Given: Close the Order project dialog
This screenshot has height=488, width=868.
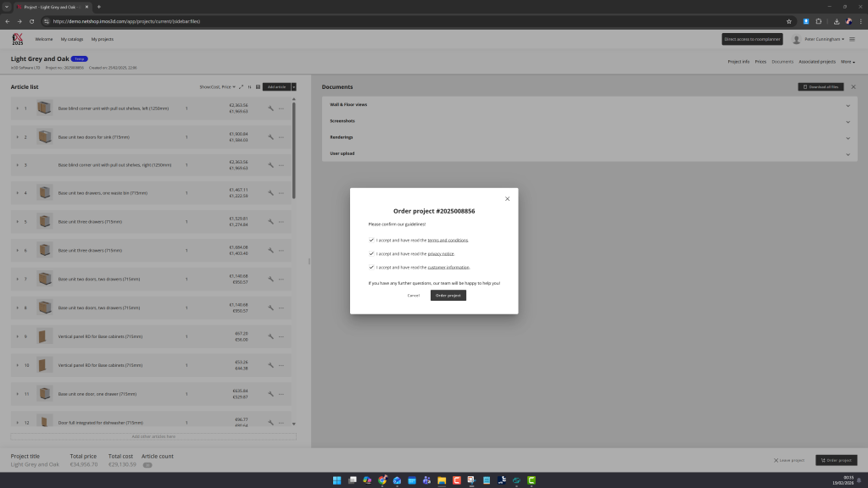Looking at the screenshot, I should 507,199.
